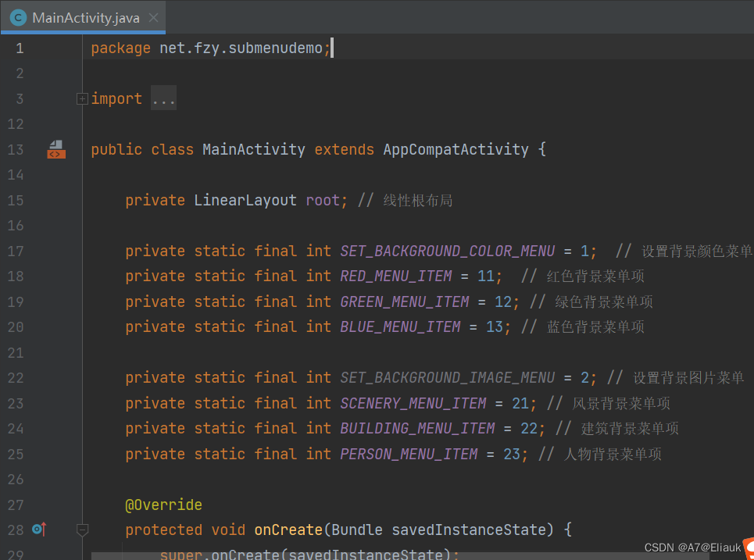
Task: Click the BUILDING_MENU_ITEM constant
Action: (417, 428)
